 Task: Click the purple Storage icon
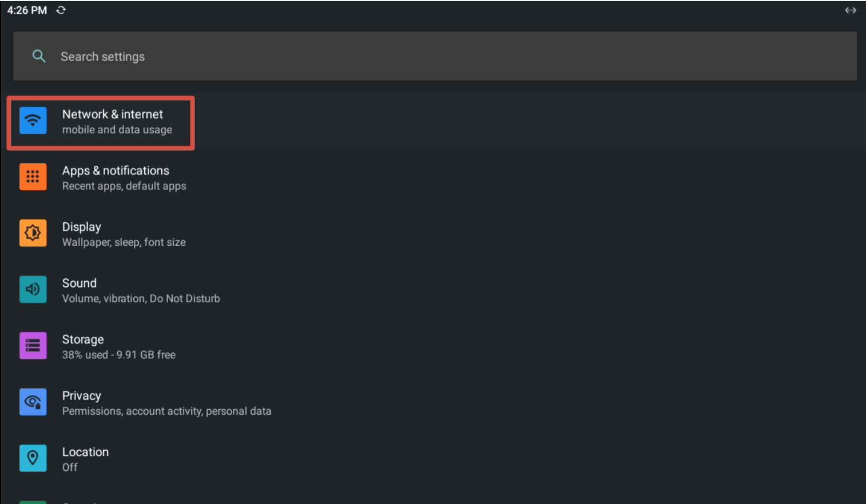point(33,346)
